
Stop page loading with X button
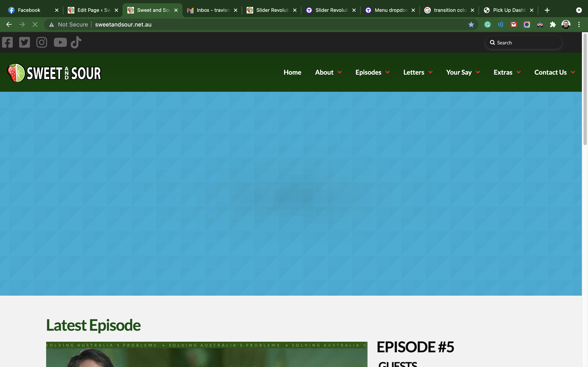click(35, 24)
